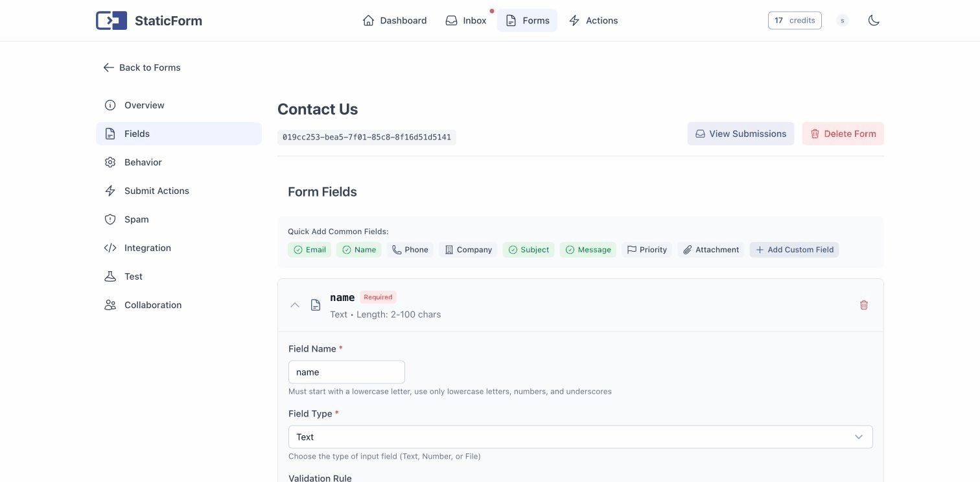
Task: Expand the credits display in header
Action: [x=795, y=20]
